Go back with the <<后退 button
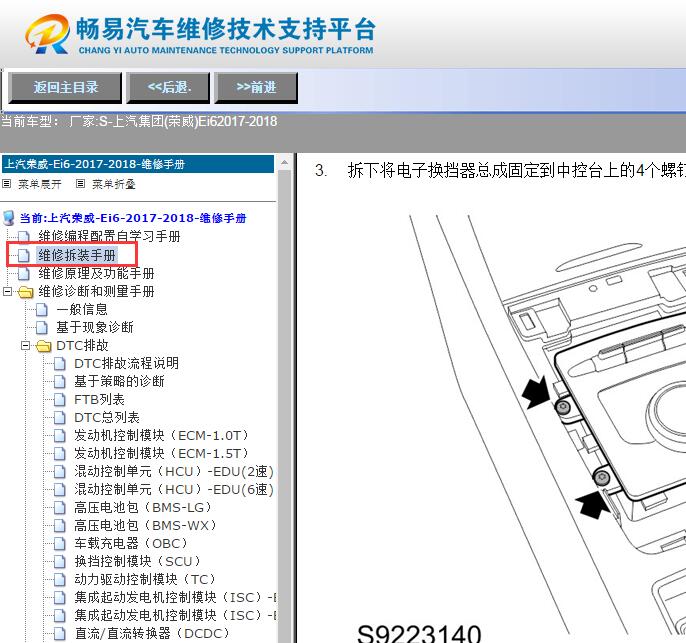This screenshot has height=643, width=686. coord(168,87)
